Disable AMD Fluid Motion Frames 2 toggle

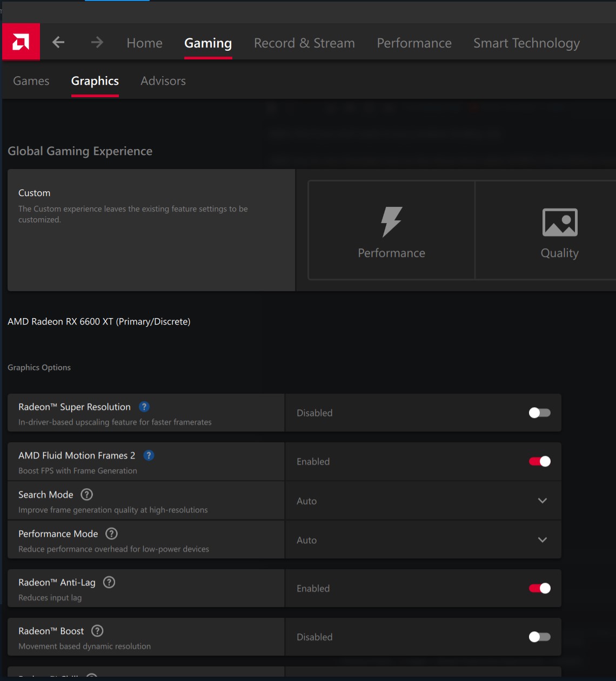point(539,461)
